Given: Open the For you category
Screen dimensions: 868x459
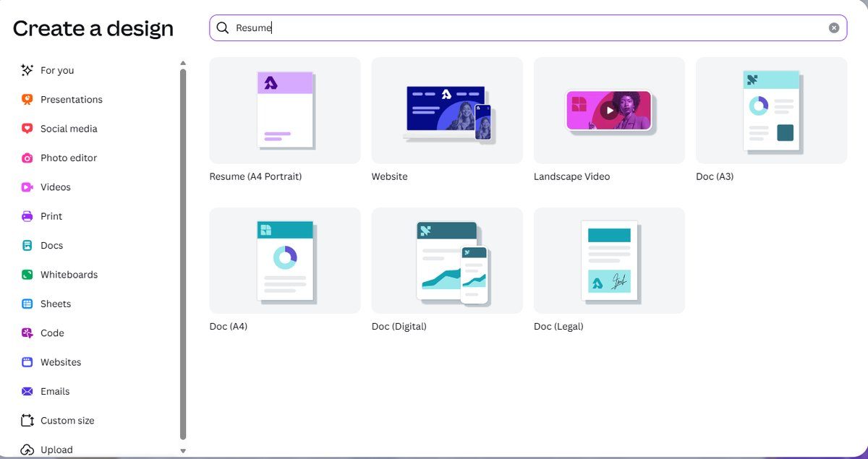Looking at the screenshot, I should 57,70.
